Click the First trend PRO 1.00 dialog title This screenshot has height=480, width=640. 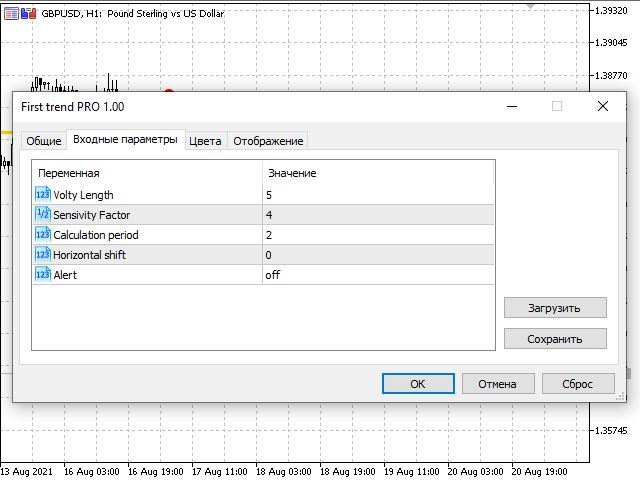point(73,107)
